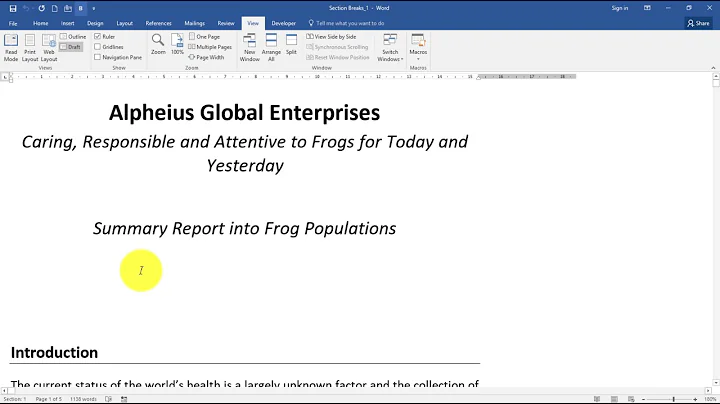720x404 pixels.
Task: Switch to the References tab
Action: 158,23
